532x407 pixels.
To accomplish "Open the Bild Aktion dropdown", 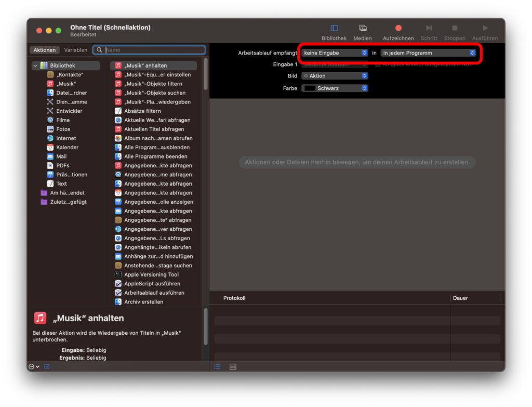I will (335, 76).
